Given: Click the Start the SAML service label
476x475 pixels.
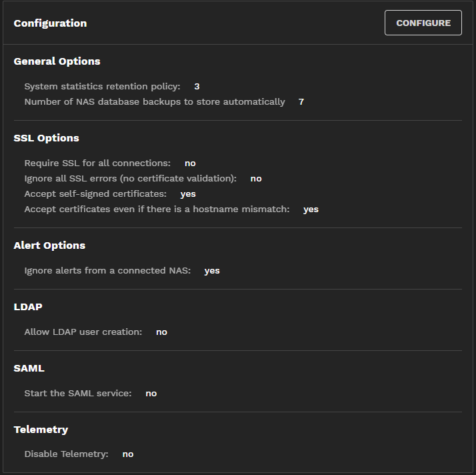Looking at the screenshot, I should [x=77, y=394].
